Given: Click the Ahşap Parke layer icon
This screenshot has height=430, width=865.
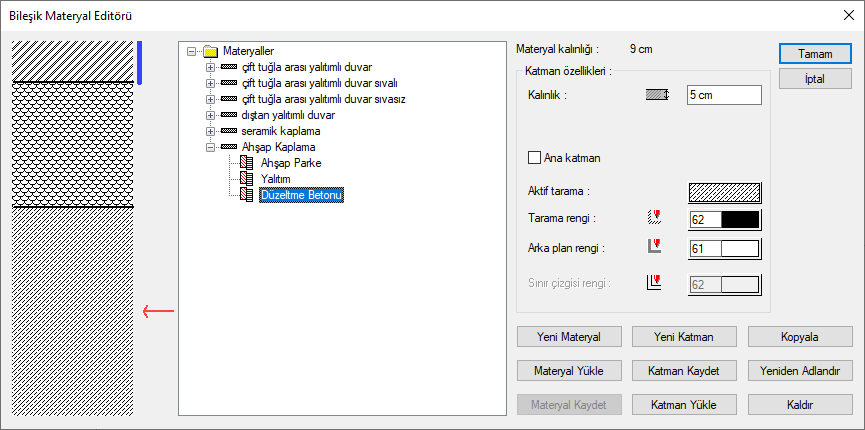Looking at the screenshot, I should [247, 163].
